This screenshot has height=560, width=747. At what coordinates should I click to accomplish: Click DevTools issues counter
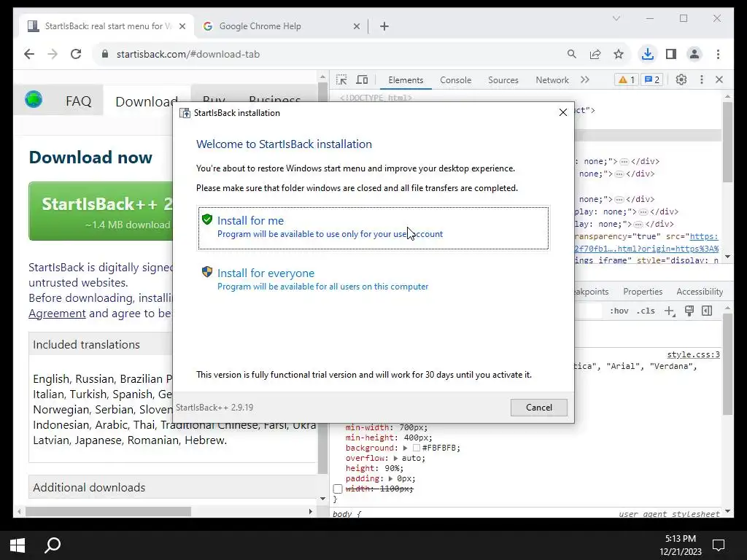651,79
